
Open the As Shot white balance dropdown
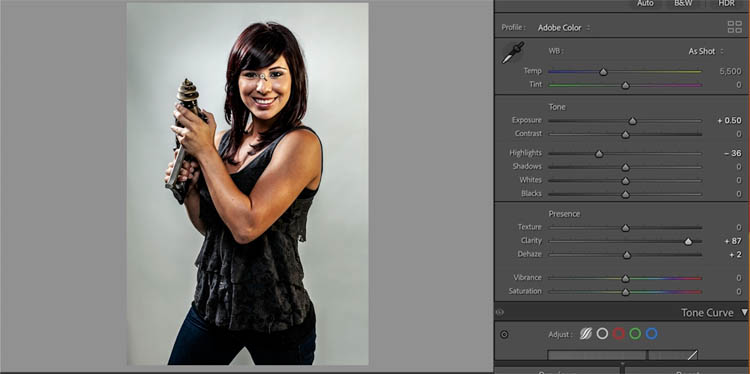click(x=706, y=51)
